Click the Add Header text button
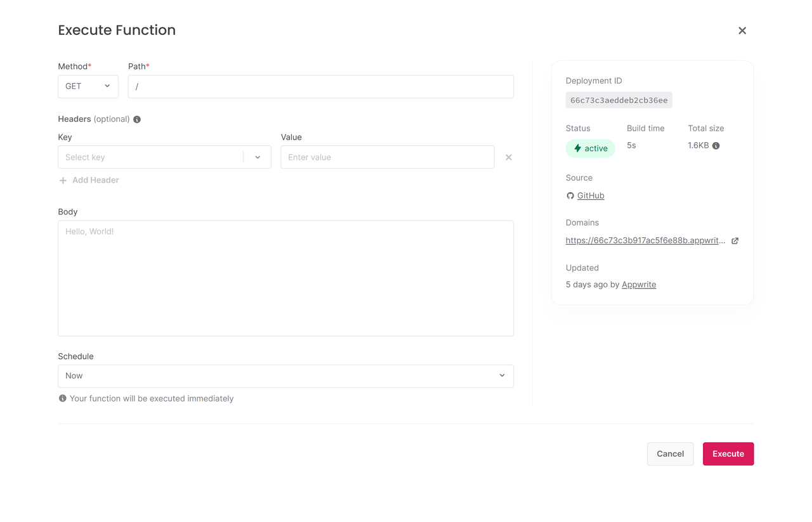The width and height of the screenshot is (812, 522). coord(95,180)
